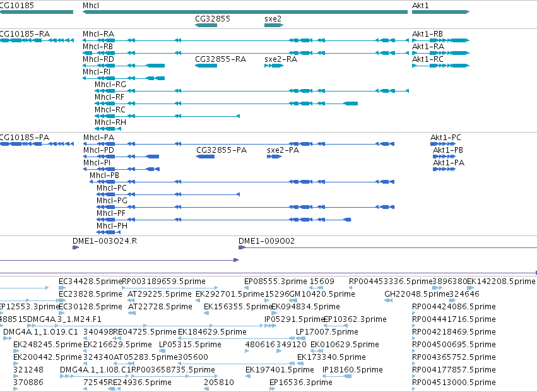The image size is (537, 392).
Task: Pick protein label Mhcl-PH
Action: (112, 226)
